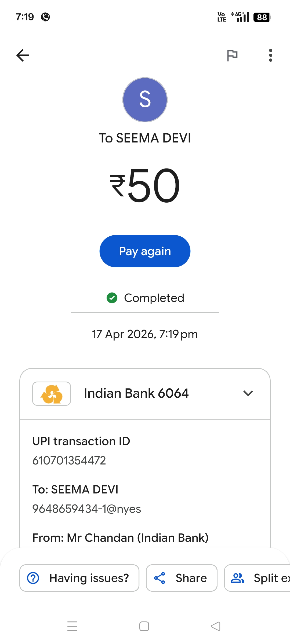Tap the flag report icon
This screenshot has height=644, width=290.
pyautogui.click(x=232, y=55)
